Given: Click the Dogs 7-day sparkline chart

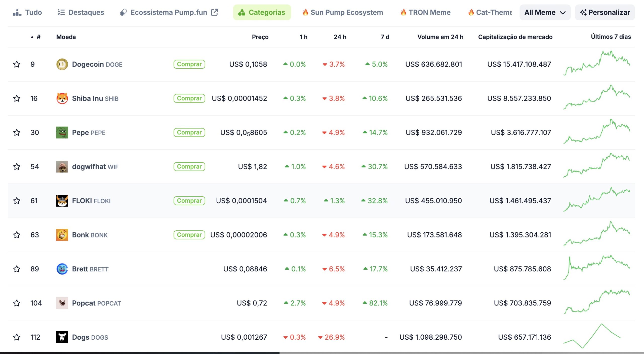Looking at the screenshot, I should tap(592, 336).
